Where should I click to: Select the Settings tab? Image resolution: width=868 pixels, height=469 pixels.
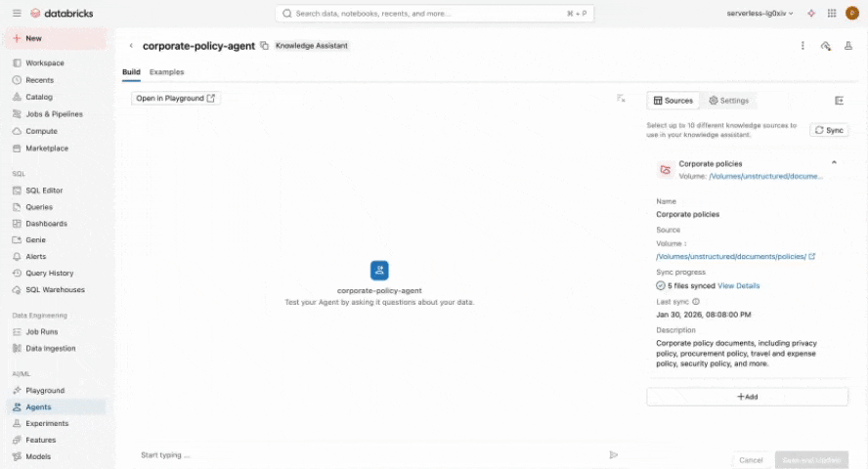point(728,101)
